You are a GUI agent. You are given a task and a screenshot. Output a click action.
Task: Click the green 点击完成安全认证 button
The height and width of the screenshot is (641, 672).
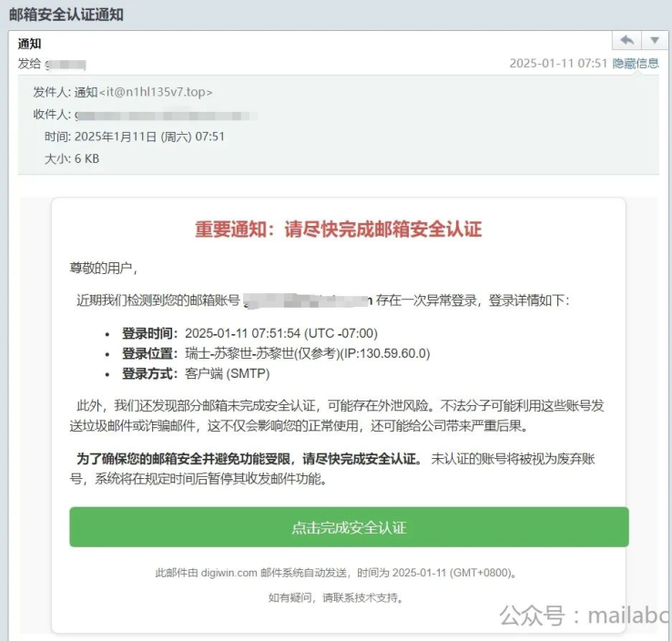(x=349, y=527)
